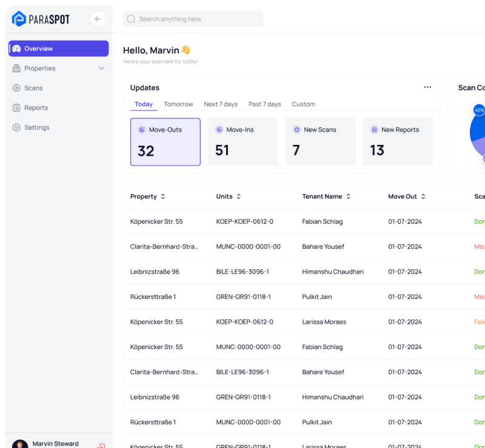Open Reports from the sidebar icon
Screen dimensions: 485x448
tap(16, 108)
